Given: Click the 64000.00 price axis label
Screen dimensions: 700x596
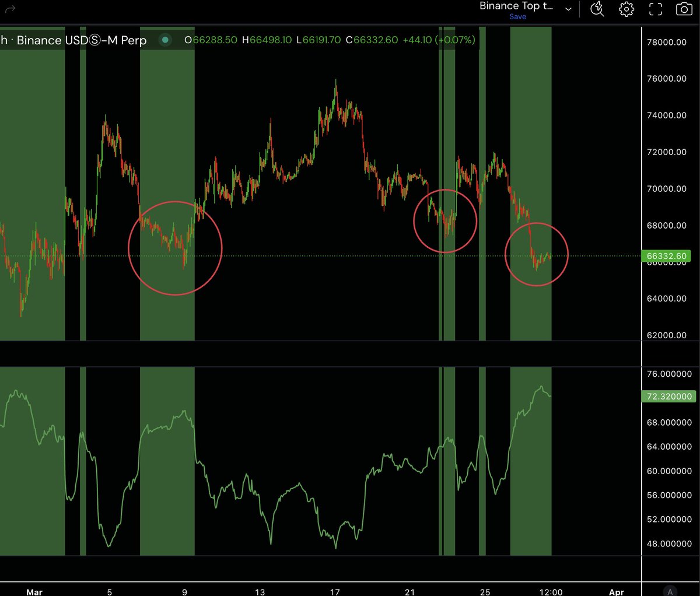Looking at the screenshot, I should point(666,299).
